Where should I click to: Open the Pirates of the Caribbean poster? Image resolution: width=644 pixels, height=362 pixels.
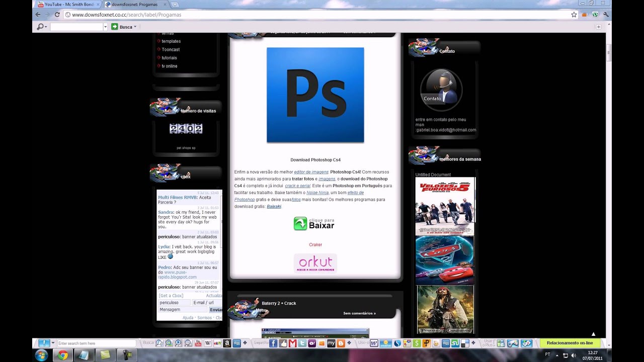pyautogui.click(x=445, y=309)
